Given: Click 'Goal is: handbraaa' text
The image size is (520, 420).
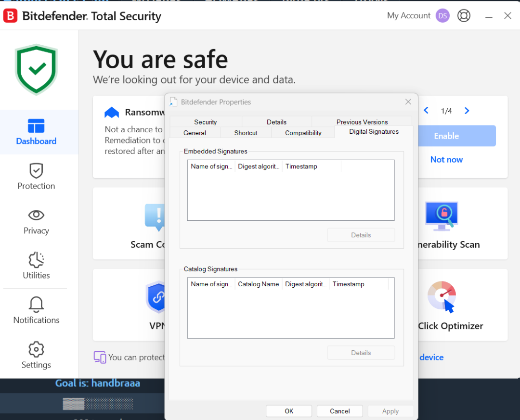Looking at the screenshot, I should click(x=97, y=383).
